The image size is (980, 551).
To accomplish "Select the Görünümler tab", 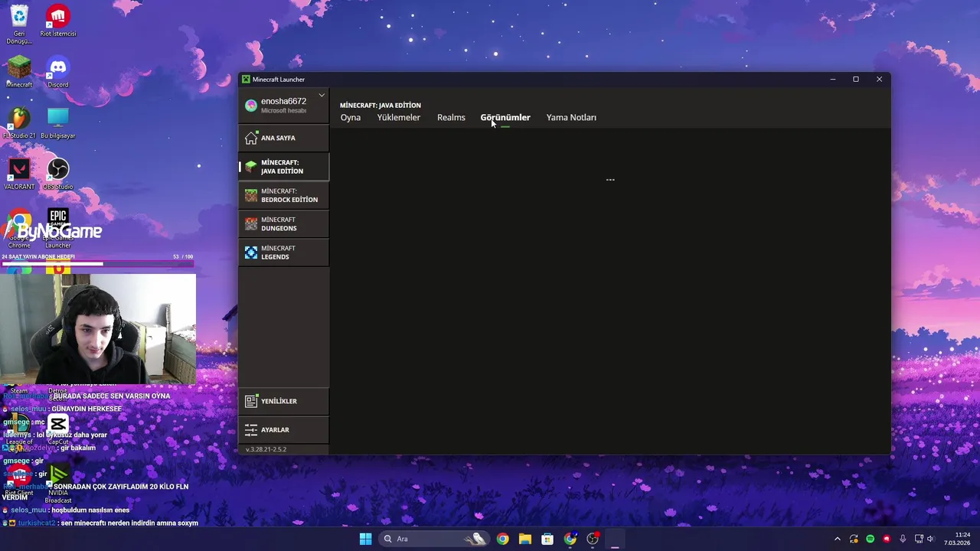I will 505,117.
